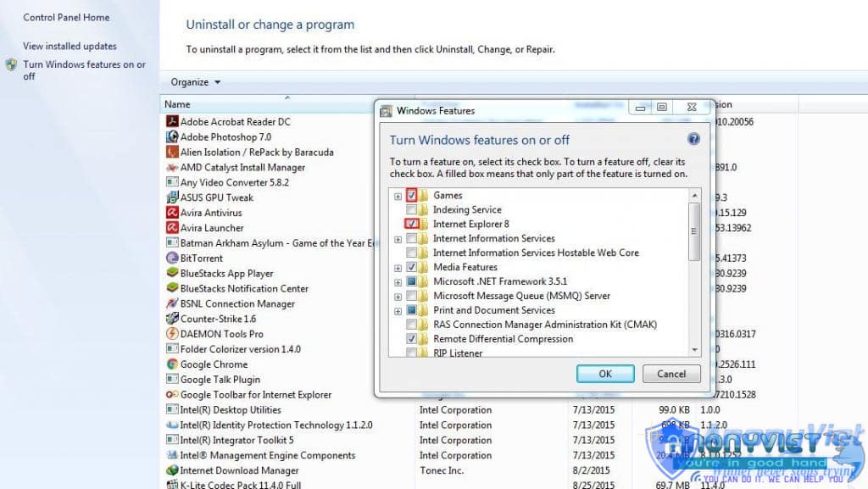The width and height of the screenshot is (868, 489).
Task: Click the ASUS GPU Tweak icon
Action: click(x=172, y=197)
